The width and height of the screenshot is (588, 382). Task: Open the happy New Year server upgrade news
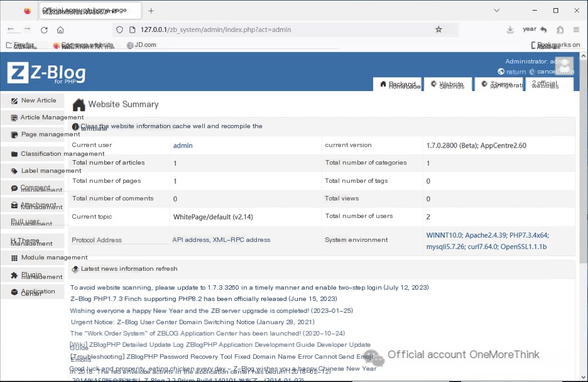(212, 311)
